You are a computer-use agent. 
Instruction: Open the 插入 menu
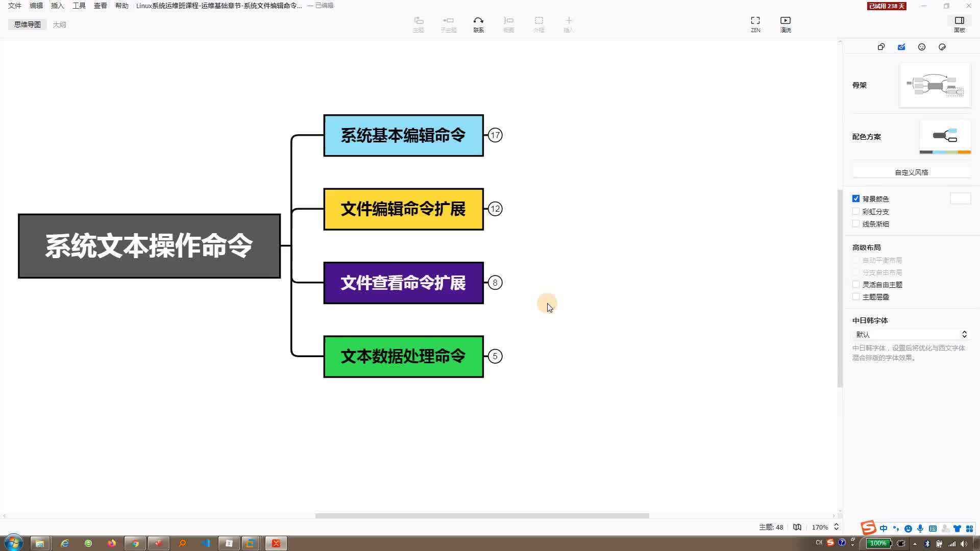[x=58, y=6]
